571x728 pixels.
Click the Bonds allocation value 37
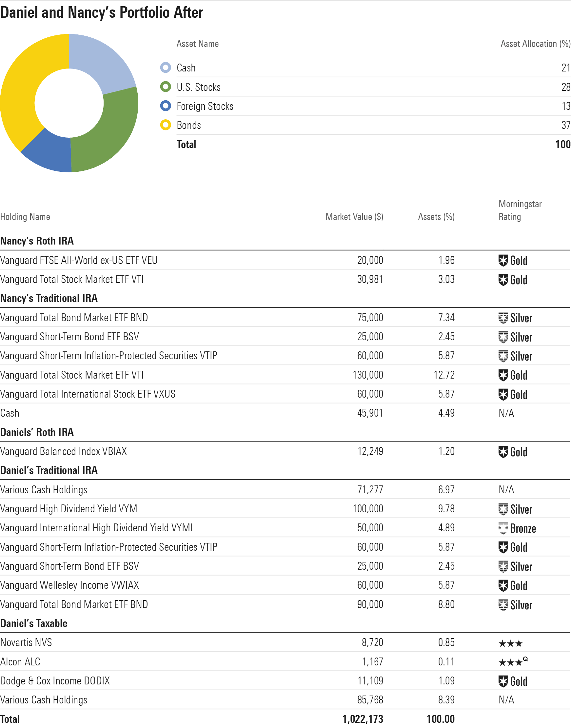566,125
